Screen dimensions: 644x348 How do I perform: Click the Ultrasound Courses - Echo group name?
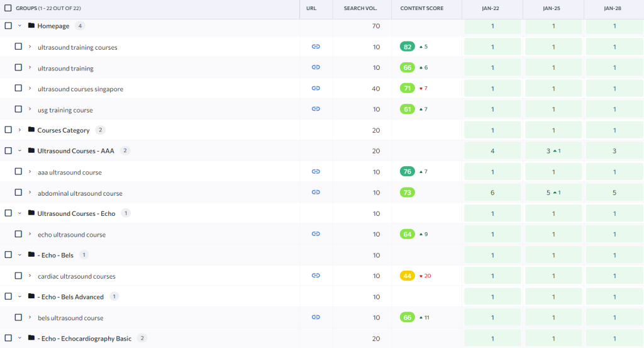click(76, 213)
